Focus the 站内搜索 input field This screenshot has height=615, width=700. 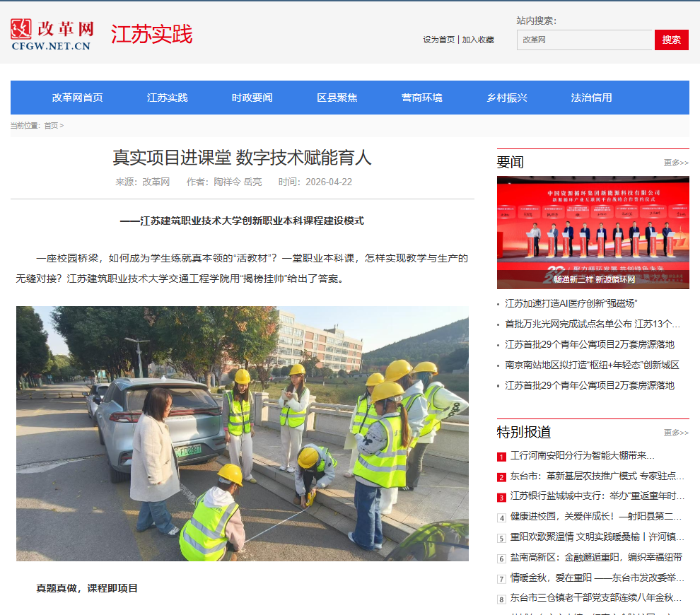pos(584,40)
